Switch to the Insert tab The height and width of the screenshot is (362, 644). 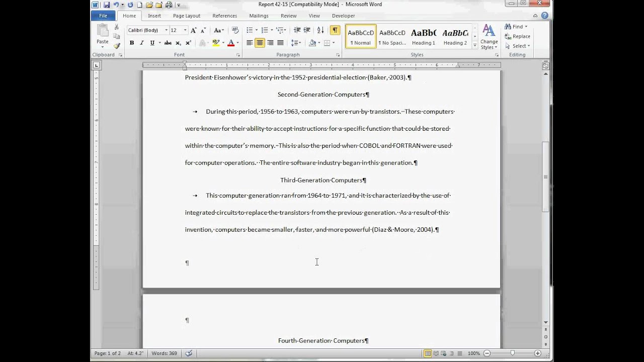point(154,16)
